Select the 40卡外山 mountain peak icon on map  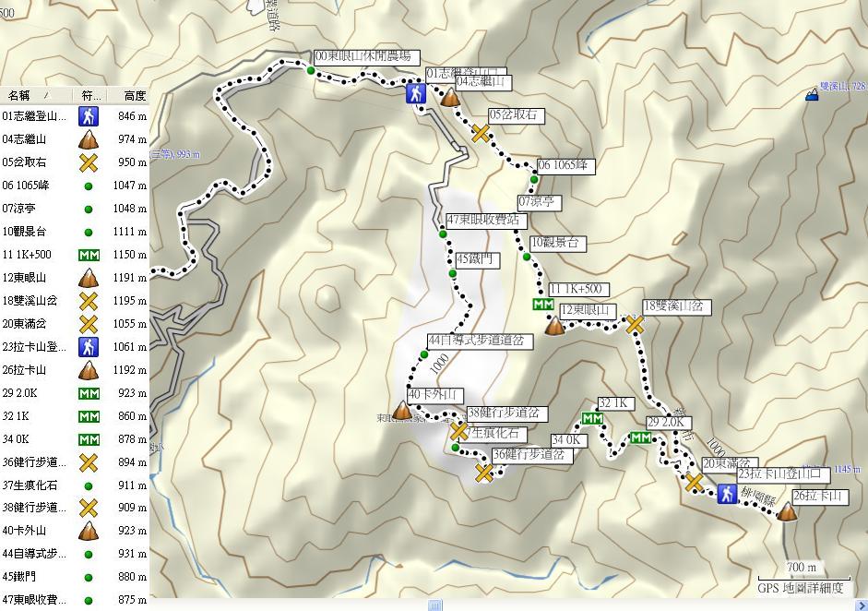tap(402, 410)
